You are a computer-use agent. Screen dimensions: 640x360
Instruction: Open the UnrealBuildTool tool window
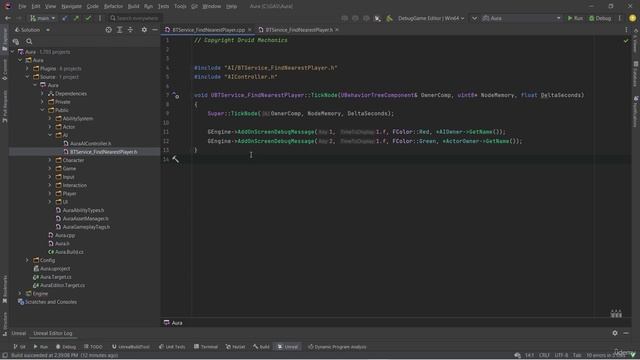(x=131, y=347)
